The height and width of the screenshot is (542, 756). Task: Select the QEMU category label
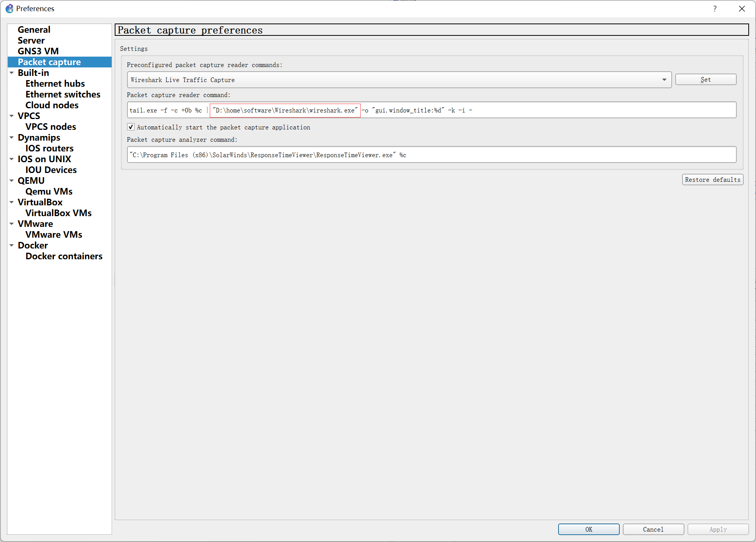click(x=31, y=181)
